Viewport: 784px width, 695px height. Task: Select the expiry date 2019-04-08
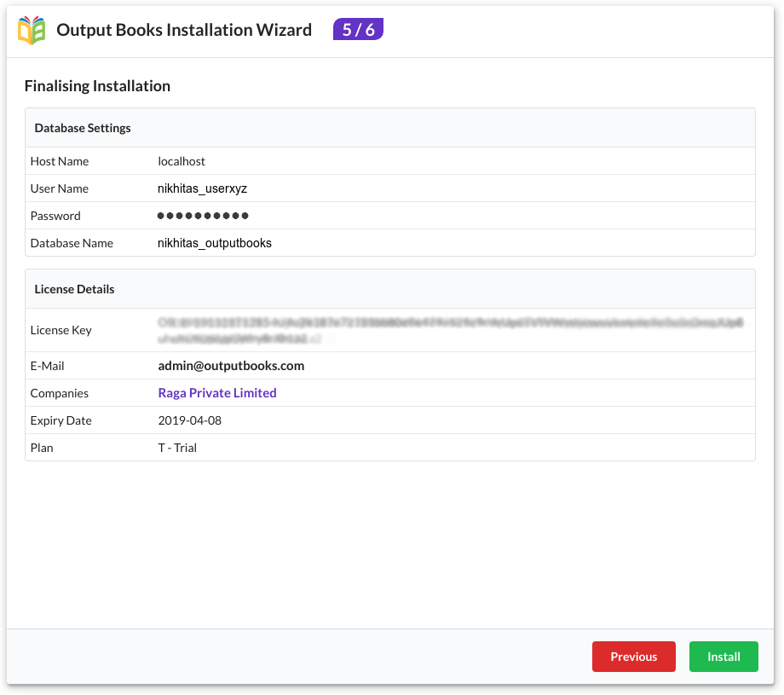(x=189, y=420)
